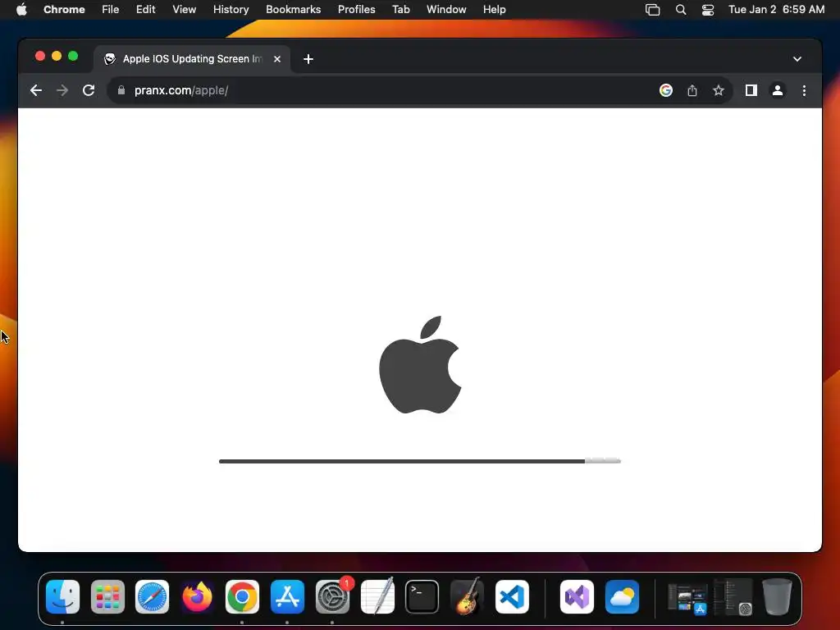
Task: Expand the tab search chevron
Action: pyautogui.click(x=797, y=59)
